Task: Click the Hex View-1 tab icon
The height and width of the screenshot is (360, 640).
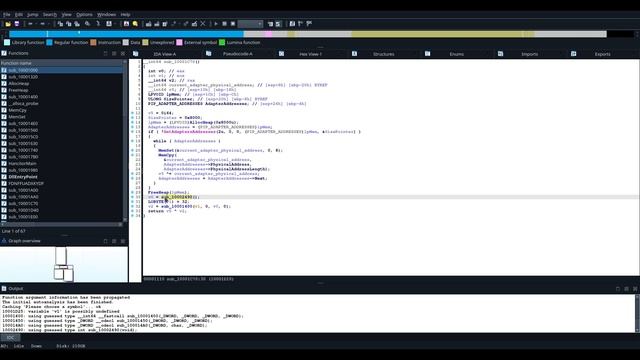Action: point(281,53)
